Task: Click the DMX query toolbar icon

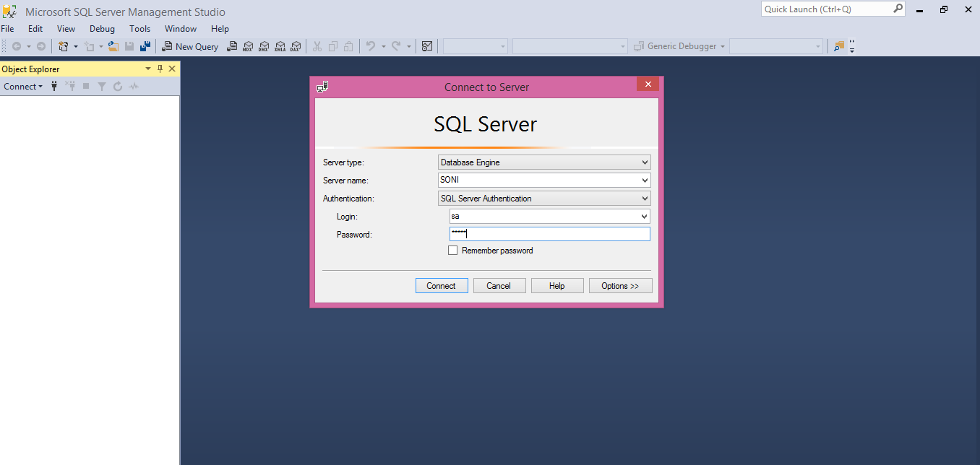Action: pyautogui.click(x=264, y=45)
